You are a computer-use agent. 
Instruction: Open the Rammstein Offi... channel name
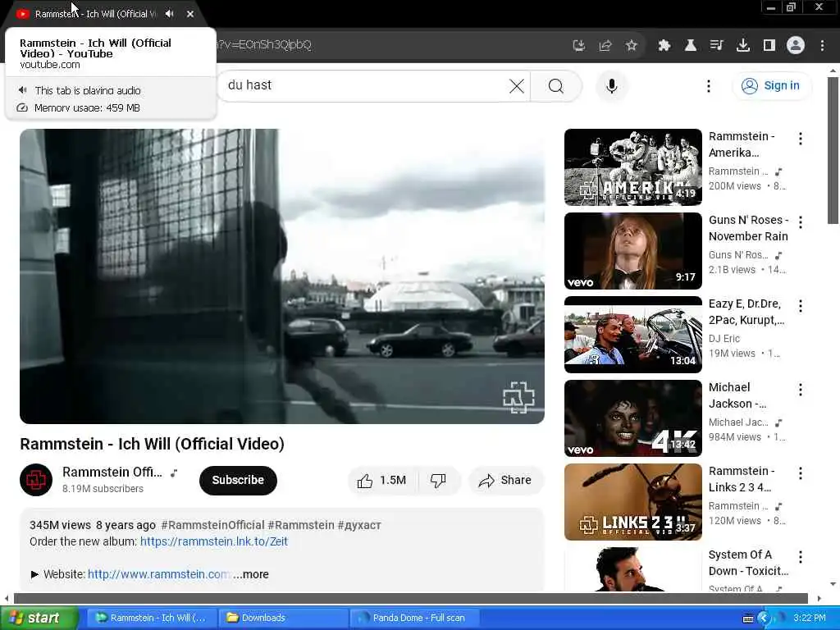click(112, 472)
